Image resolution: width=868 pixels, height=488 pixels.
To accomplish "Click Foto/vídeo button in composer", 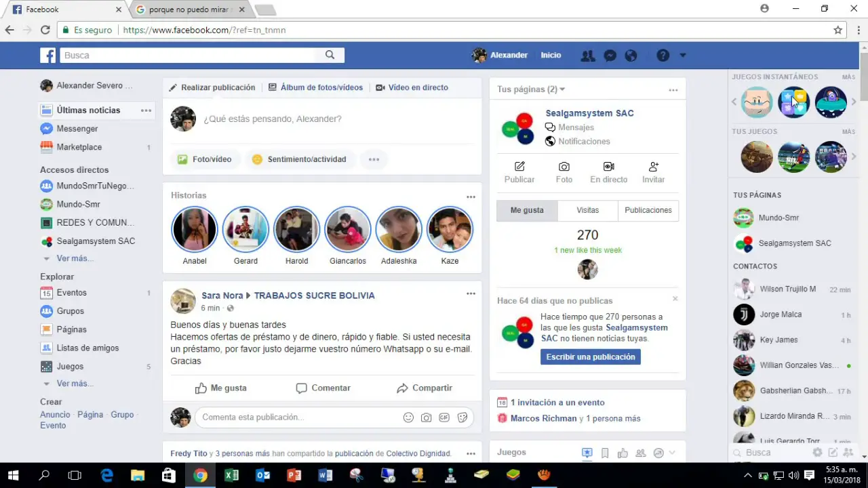I will click(205, 159).
